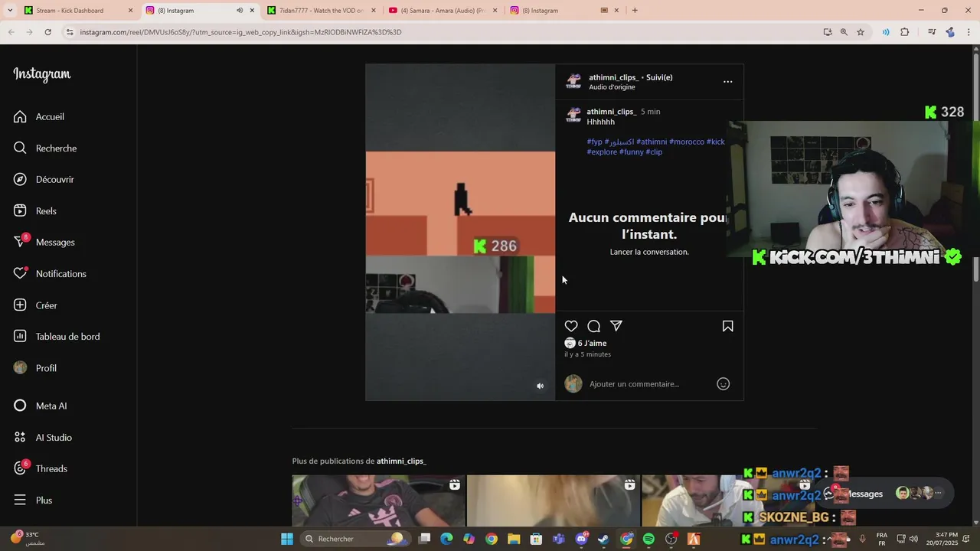Viewport: 980px width, 551px height.
Task: Open File Explorer from the taskbar
Action: tap(514, 539)
